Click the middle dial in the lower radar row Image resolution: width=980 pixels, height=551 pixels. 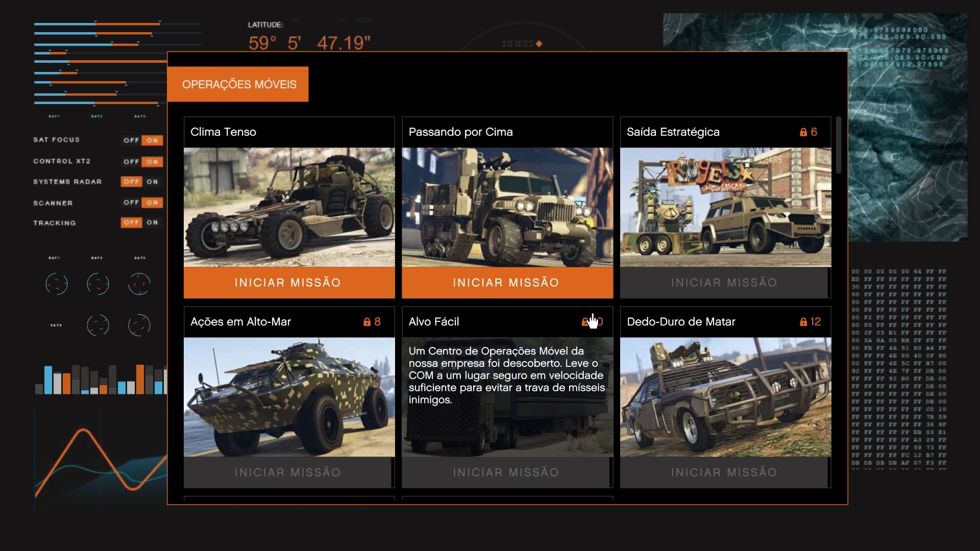coord(98,324)
